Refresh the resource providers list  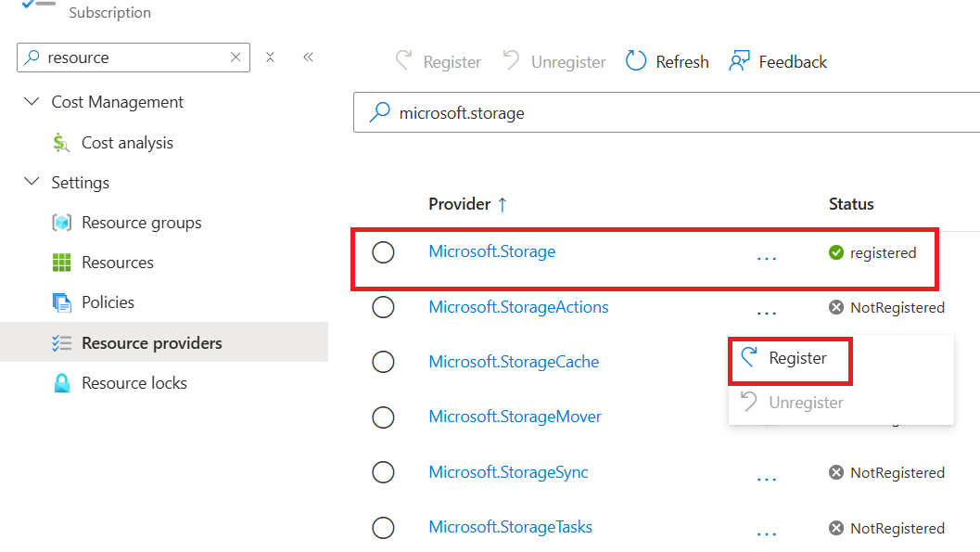coord(667,62)
